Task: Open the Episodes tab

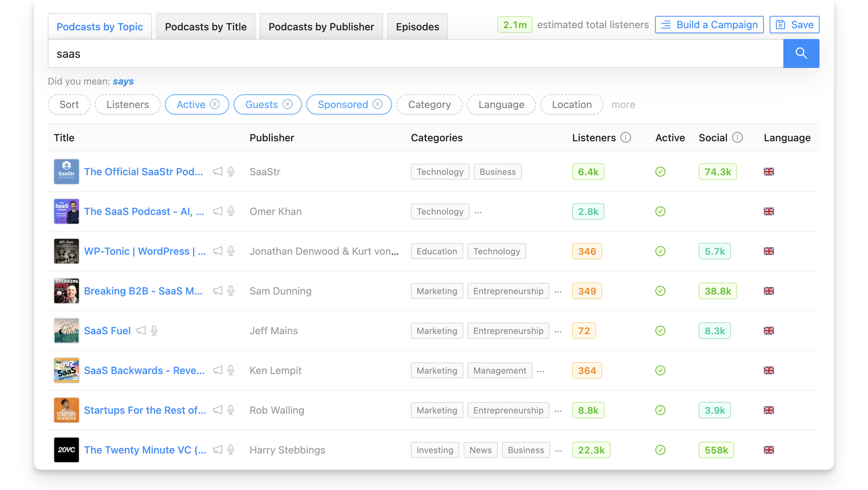Action: [417, 26]
